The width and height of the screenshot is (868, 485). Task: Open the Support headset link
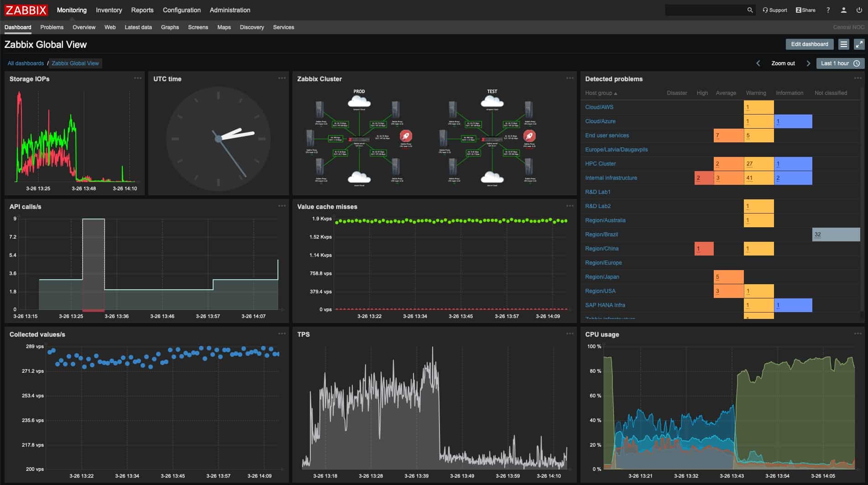click(775, 10)
